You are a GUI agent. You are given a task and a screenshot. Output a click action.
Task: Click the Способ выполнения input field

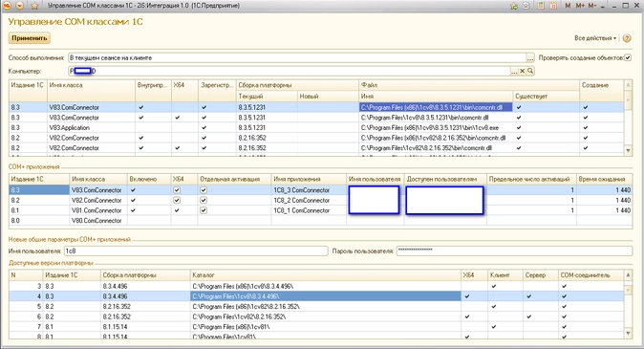pyautogui.click(x=297, y=58)
